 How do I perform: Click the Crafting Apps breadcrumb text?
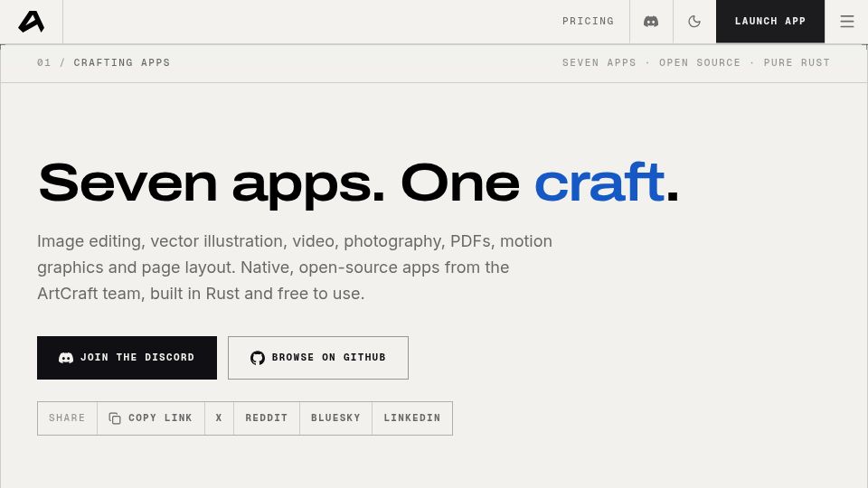click(122, 62)
